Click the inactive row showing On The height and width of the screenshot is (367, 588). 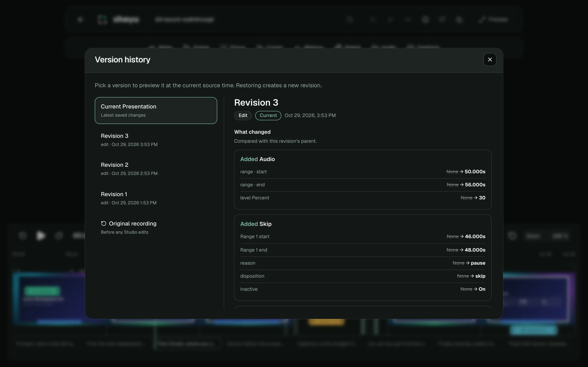pyautogui.click(x=363, y=289)
